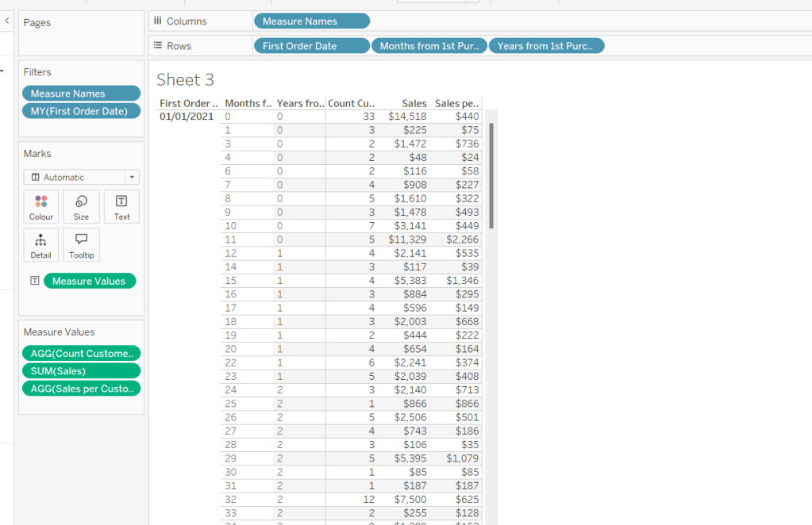Select SUM(Sales) in Measure Values card
The height and width of the screenshot is (525, 812).
click(81, 371)
